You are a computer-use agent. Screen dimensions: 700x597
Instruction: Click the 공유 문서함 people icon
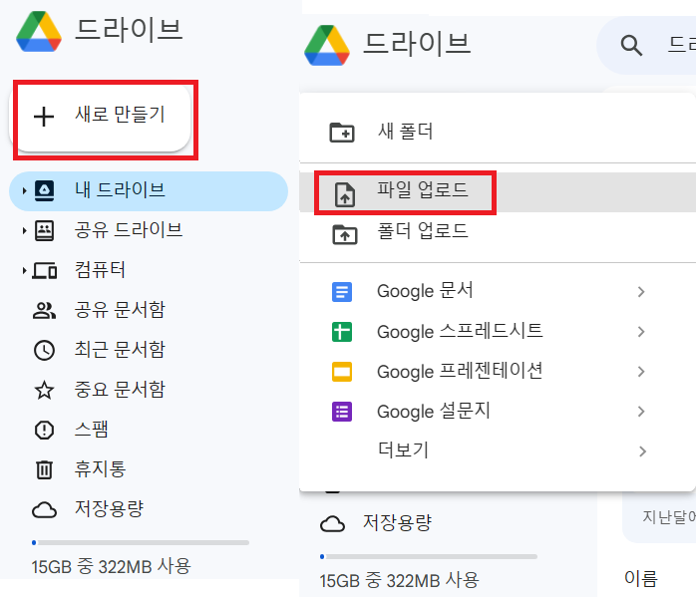(44, 311)
